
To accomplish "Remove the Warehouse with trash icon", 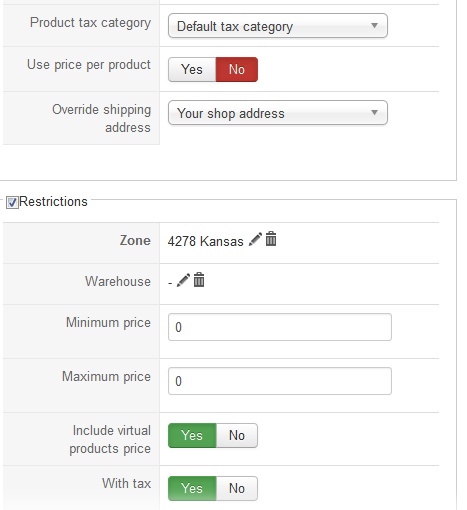I will (199, 279).
